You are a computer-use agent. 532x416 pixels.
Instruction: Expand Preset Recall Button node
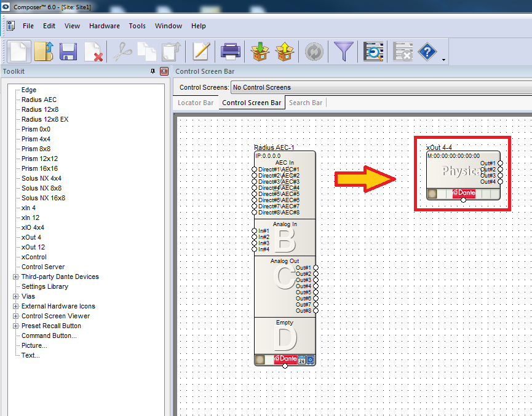tap(15, 326)
